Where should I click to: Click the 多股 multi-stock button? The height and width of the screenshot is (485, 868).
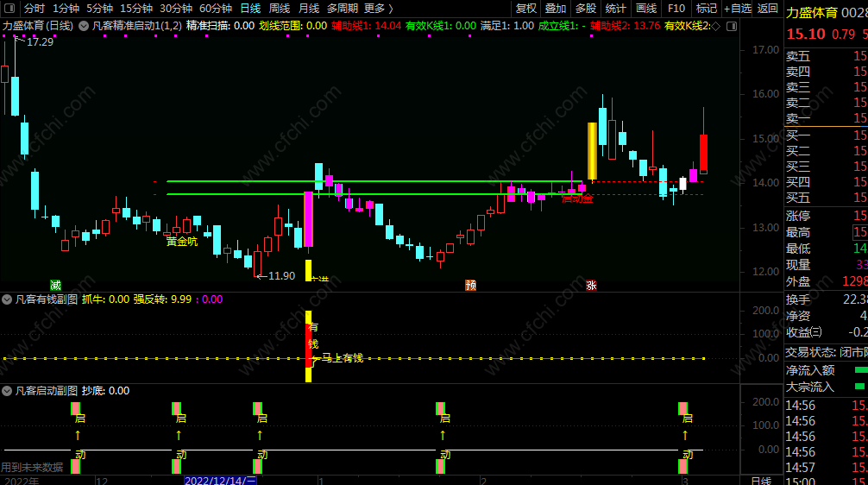(586, 9)
